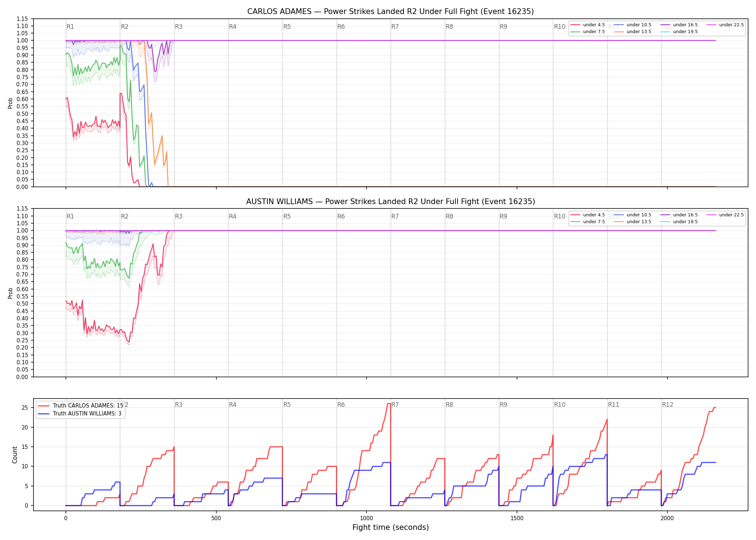Image resolution: width=756 pixels, height=540 pixels.
Task: Click the R12 round label in Count chart
Action: pos(667,405)
